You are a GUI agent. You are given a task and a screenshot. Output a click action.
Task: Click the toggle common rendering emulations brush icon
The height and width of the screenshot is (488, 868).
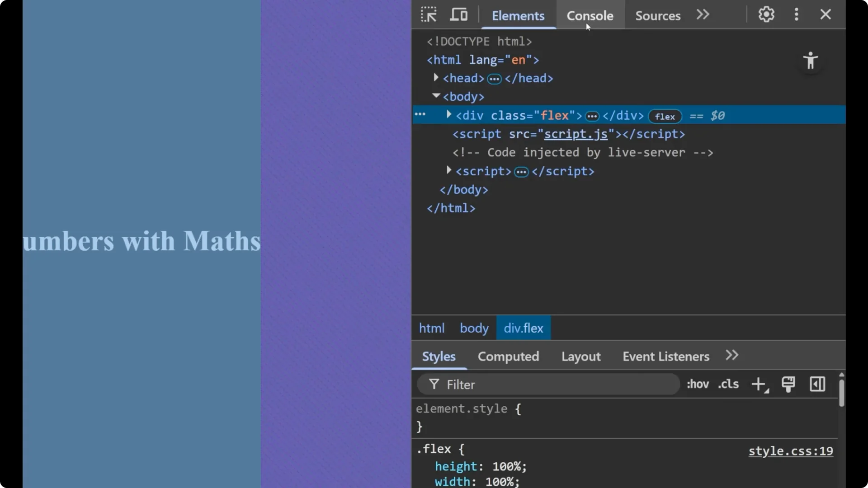pos(788,384)
